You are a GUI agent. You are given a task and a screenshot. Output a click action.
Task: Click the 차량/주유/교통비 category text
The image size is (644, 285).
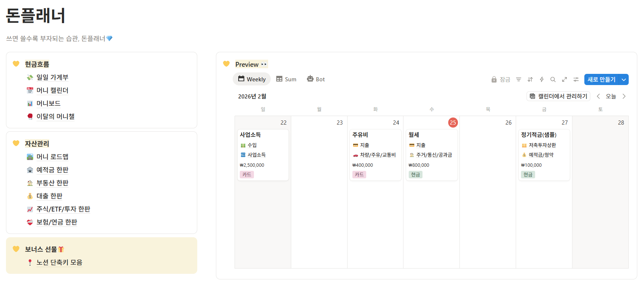378,155
